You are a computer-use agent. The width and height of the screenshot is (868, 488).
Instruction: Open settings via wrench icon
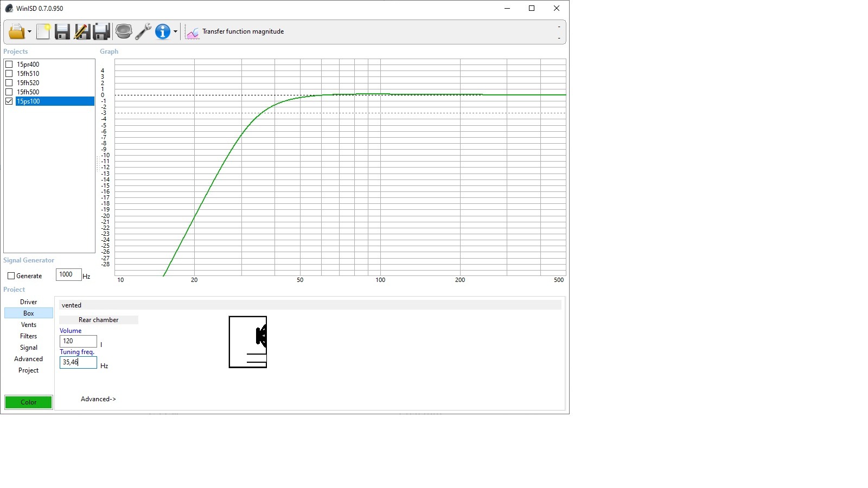(143, 31)
